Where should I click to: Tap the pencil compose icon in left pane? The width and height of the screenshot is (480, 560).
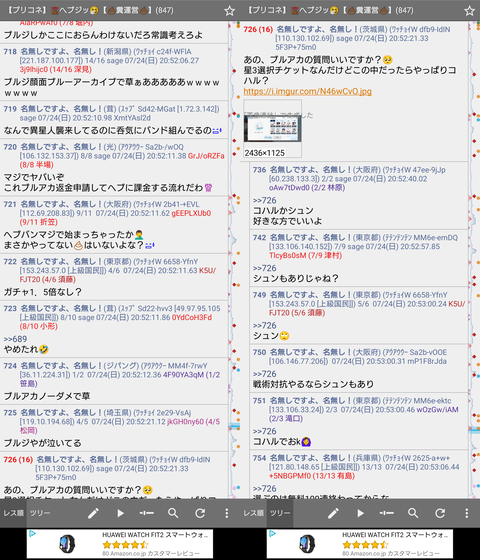click(94, 513)
